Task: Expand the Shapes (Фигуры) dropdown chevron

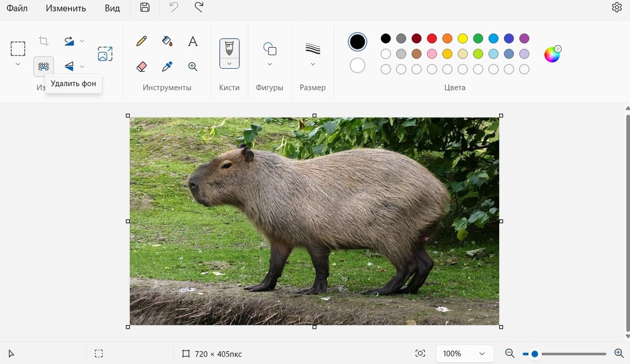Action: pyautogui.click(x=270, y=64)
